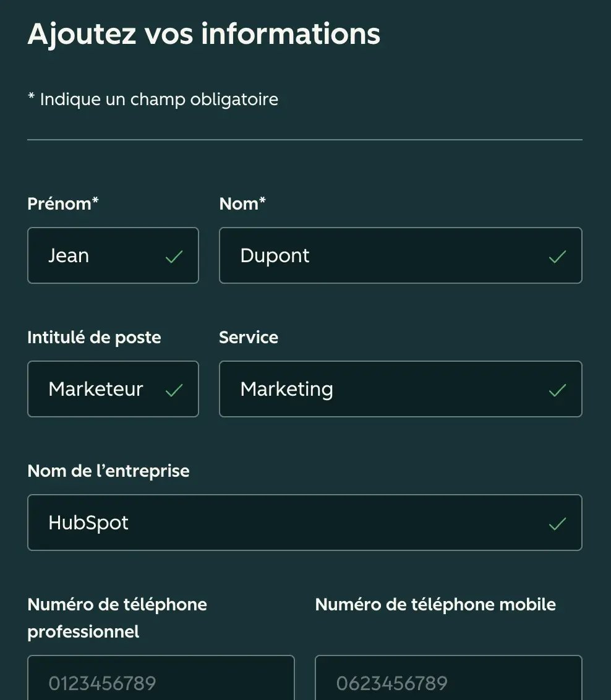Click the green checkmark in Prénom field

(174, 257)
